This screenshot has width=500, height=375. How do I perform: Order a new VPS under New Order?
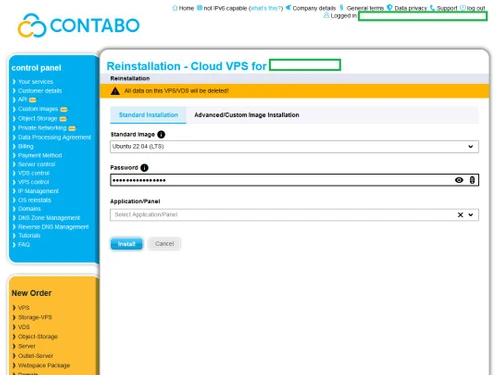pos(24,308)
